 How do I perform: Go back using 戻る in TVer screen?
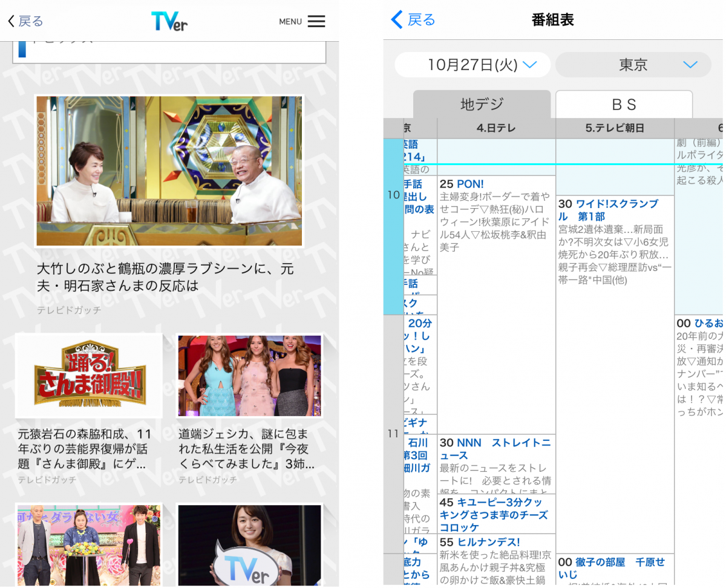pyautogui.click(x=25, y=21)
